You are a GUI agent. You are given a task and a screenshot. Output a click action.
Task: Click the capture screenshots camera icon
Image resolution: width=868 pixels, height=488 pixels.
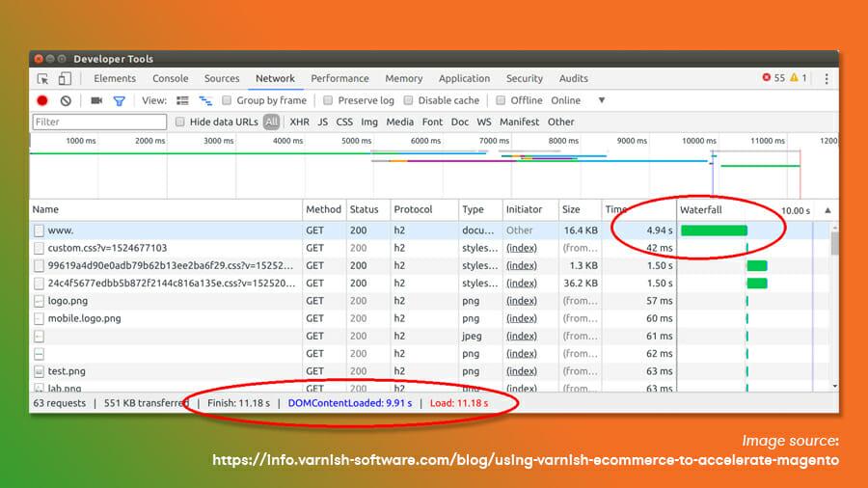click(96, 100)
